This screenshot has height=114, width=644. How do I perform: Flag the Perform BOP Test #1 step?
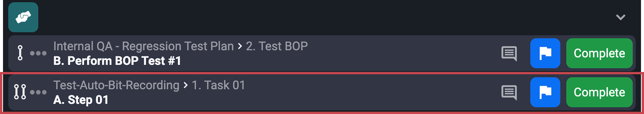(545, 53)
